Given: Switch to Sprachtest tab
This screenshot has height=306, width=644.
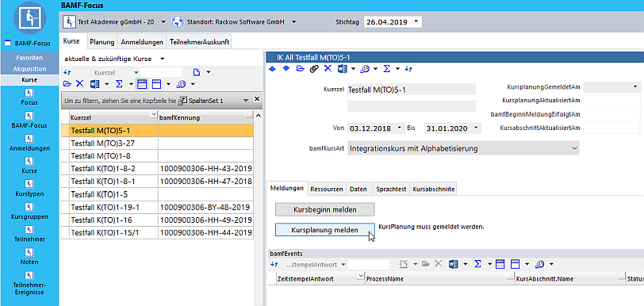Looking at the screenshot, I should click(391, 189).
